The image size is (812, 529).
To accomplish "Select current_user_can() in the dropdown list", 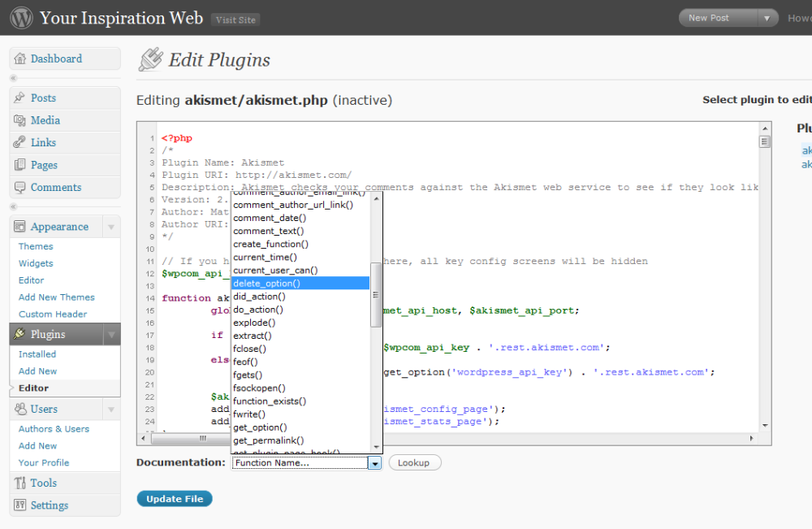I will point(300,271).
